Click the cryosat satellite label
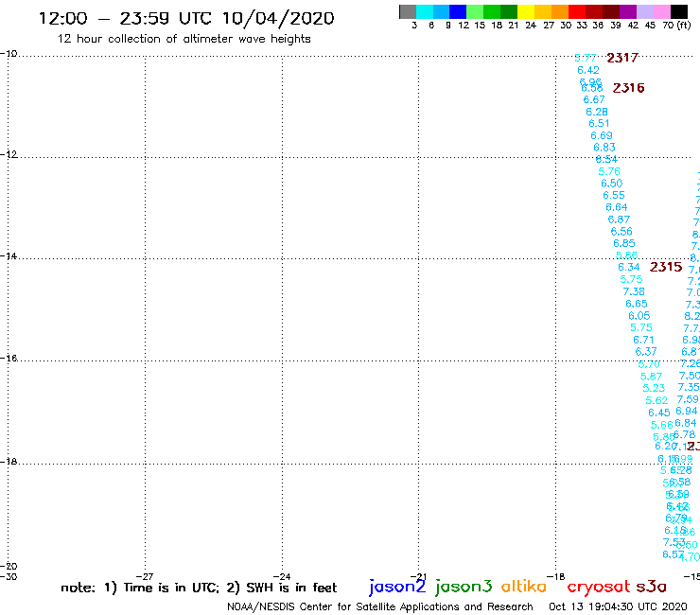Screen dimensions: 700x615 pyautogui.click(x=598, y=587)
